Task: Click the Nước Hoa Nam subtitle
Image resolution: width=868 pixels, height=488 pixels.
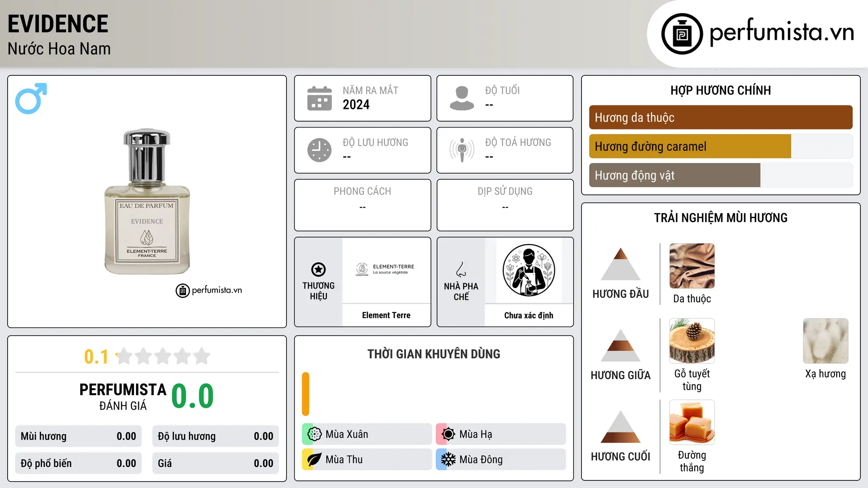Action: pyautogui.click(x=59, y=49)
